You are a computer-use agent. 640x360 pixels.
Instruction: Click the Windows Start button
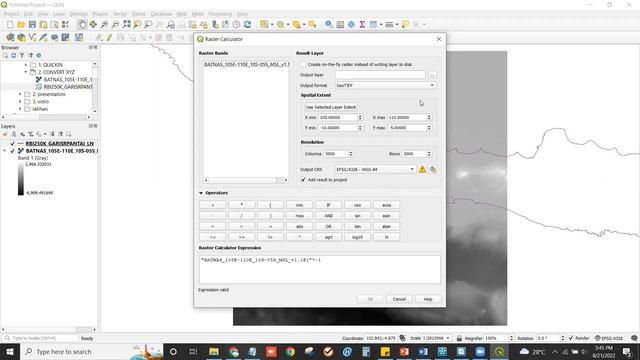[x=10, y=351]
